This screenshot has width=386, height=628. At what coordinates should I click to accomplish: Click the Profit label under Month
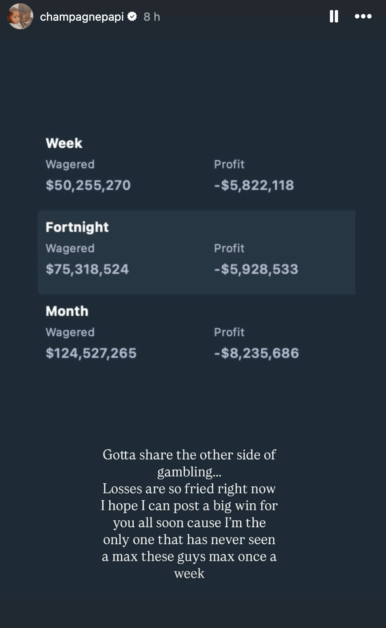tap(229, 332)
